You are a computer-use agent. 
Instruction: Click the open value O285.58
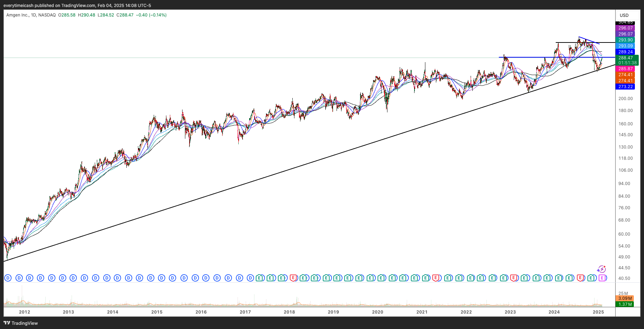pos(67,15)
